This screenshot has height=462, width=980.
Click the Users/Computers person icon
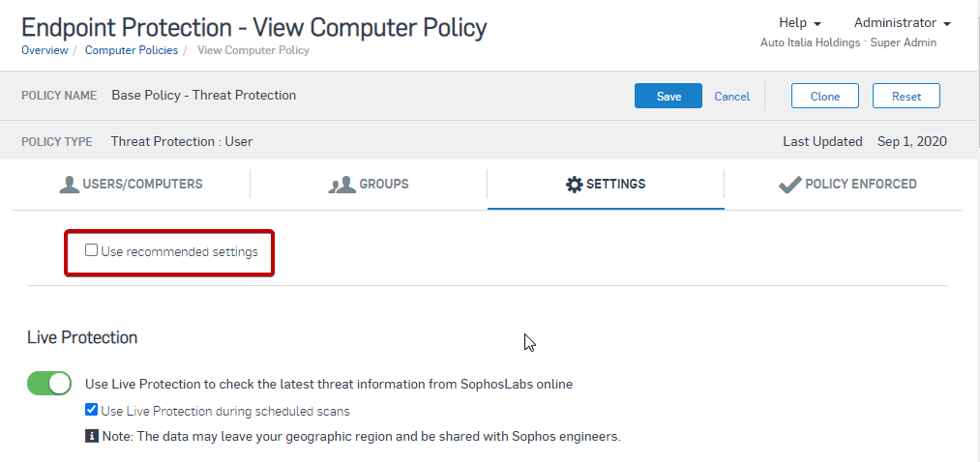[x=69, y=185]
